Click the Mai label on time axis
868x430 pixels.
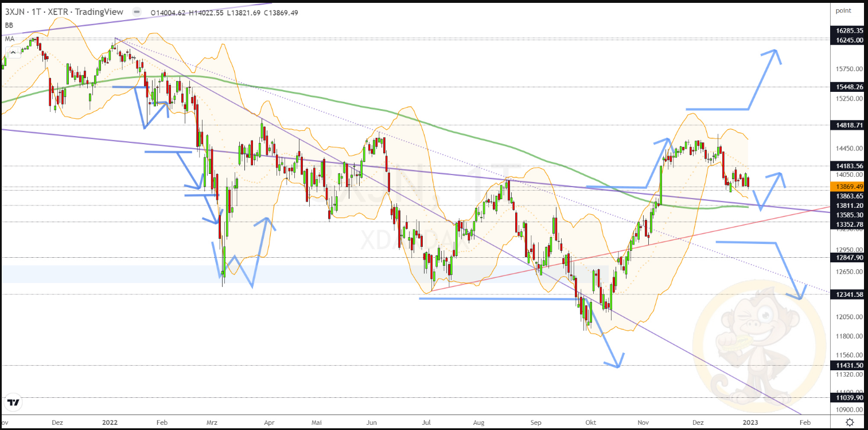click(x=316, y=422)
